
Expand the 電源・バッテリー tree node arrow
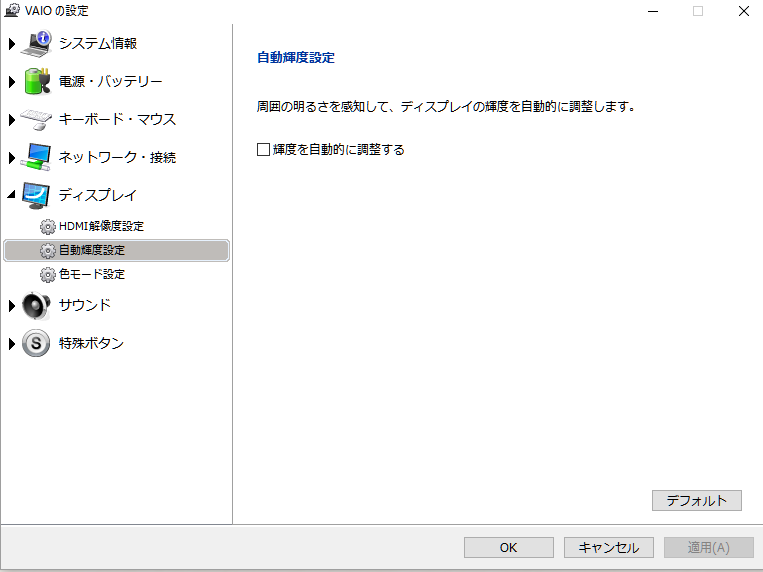[12, 82]
